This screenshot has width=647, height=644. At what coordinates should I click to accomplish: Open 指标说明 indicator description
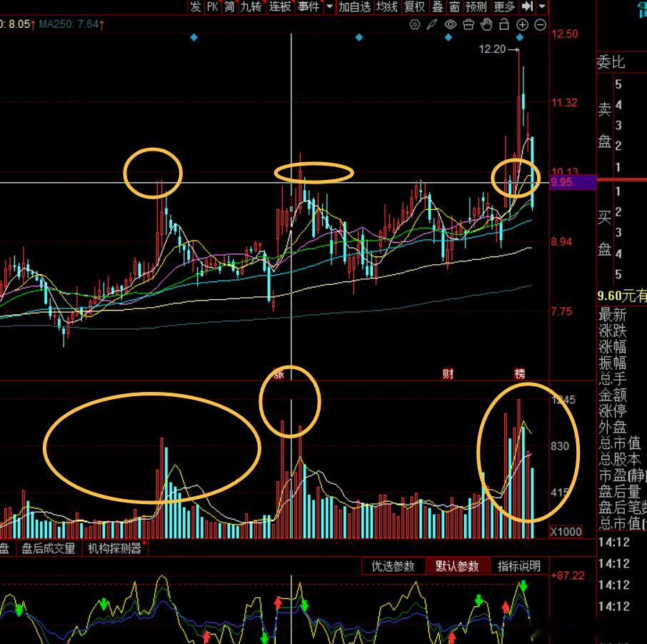tap(519, 566)
